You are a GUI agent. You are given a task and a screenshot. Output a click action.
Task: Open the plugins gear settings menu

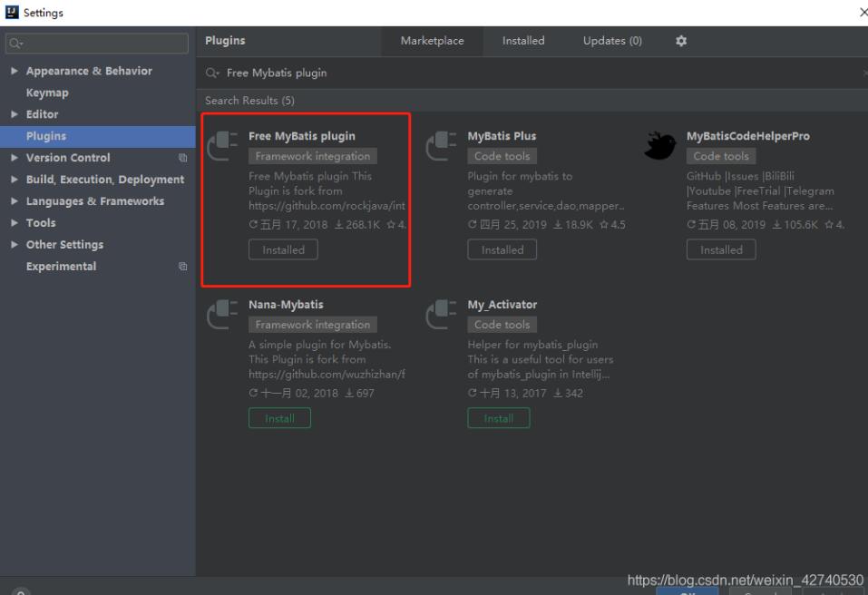pyautogui.click(x=681, y=41)
